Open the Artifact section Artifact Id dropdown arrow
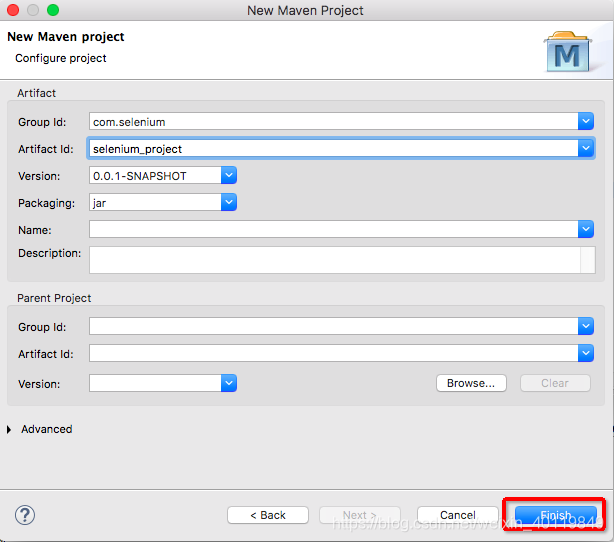 coord(586,148)
